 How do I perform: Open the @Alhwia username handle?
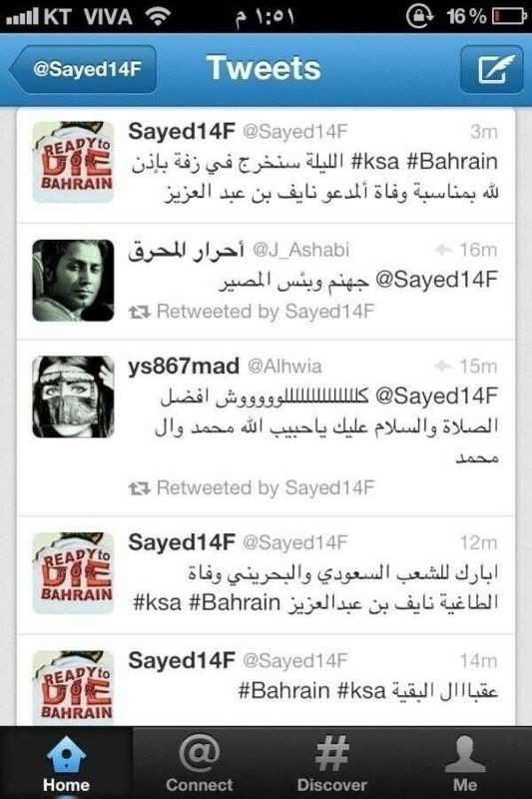pos(284,367)
